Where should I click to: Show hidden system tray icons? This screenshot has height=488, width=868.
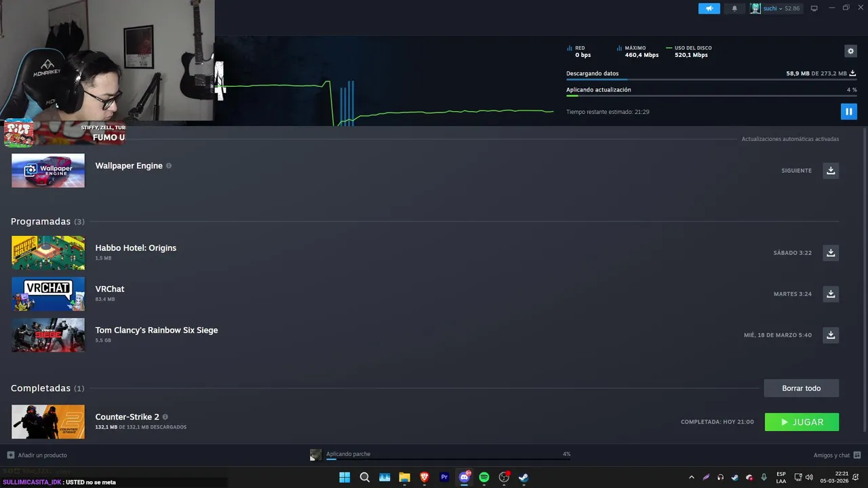pos(692,477)
